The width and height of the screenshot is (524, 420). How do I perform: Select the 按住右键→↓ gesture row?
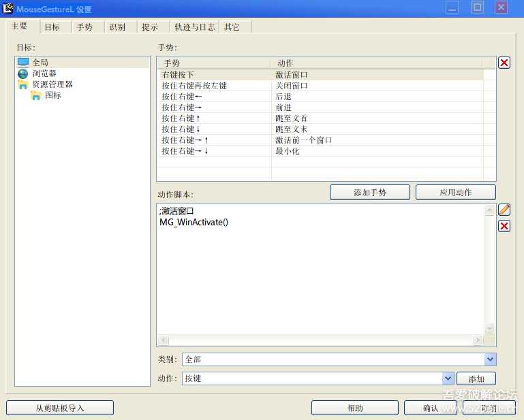pyautogui.click(x=320, y=151)
